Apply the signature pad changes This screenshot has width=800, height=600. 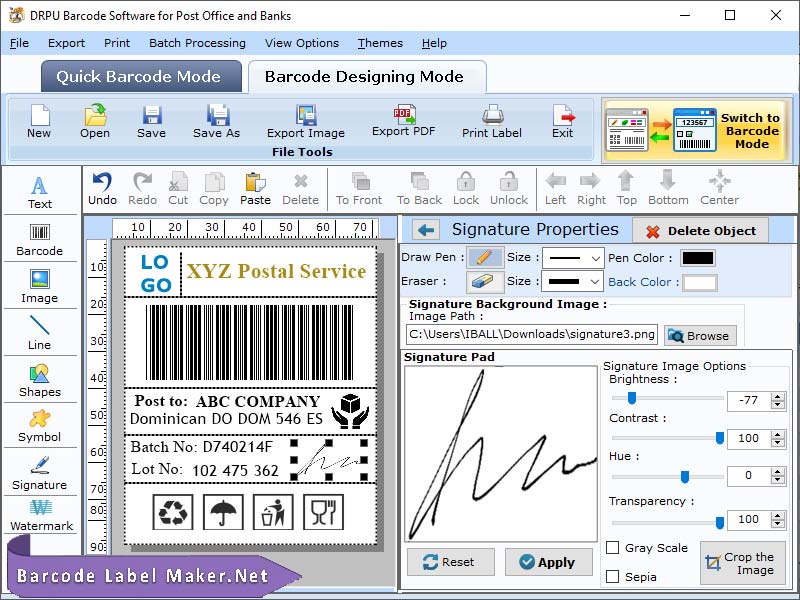point(548,562)
